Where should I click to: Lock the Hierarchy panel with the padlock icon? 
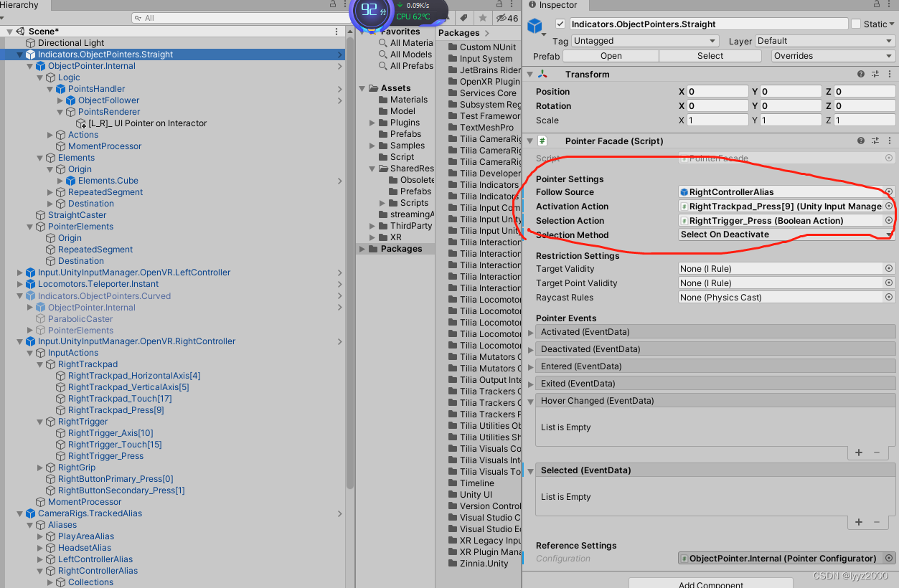pyautogui.click(x=332, y=4)
